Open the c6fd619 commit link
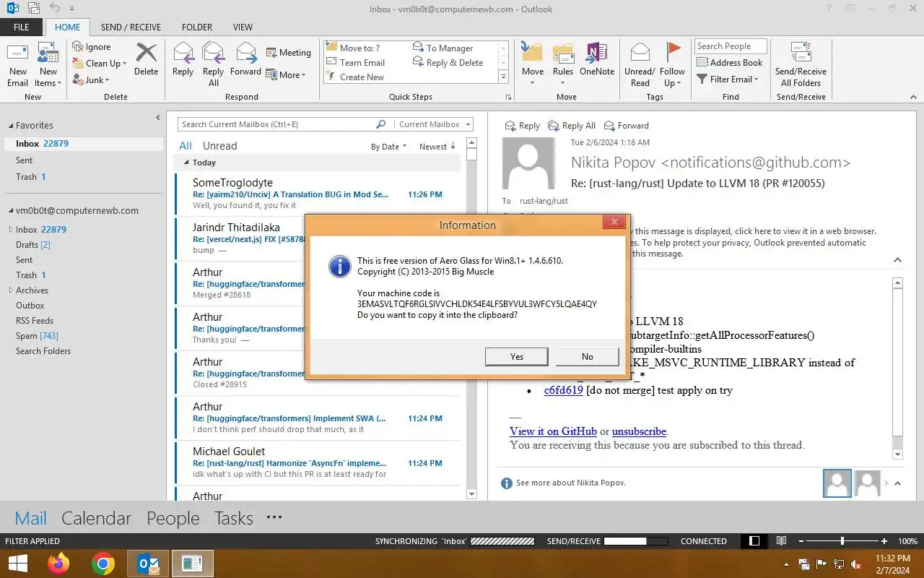924x578 pixels. (x=564, y=390)
